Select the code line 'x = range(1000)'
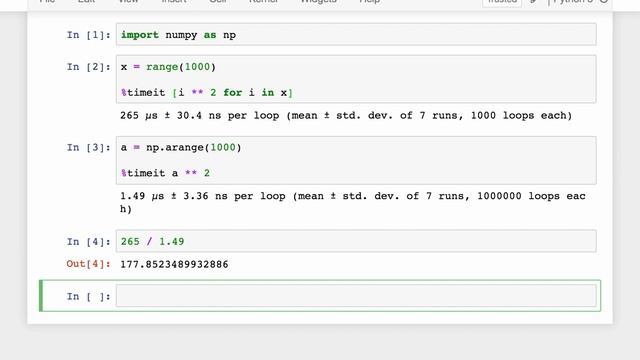Viewport: 640px width, 360px height. 168,67
